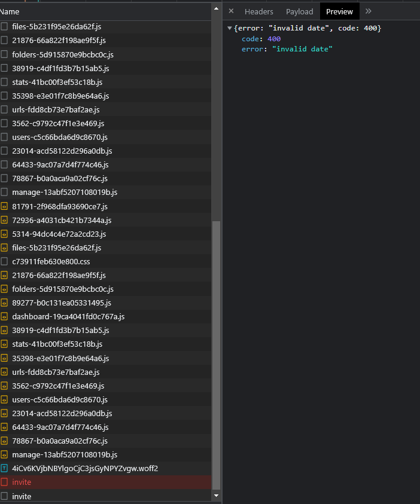Image resolution: width=420 pixels, height=504 pixels.
Task: Open the overflow tabs chevron in the details pane
Action: (x=368, y=11)
